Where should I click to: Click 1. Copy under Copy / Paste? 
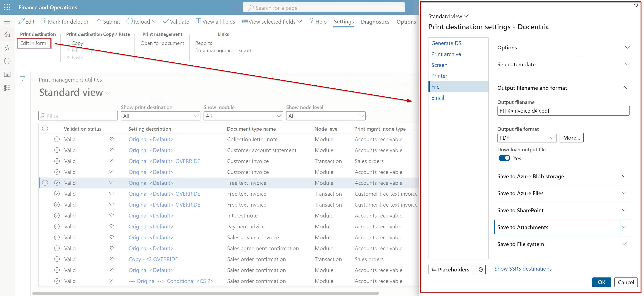coord(75,43)
